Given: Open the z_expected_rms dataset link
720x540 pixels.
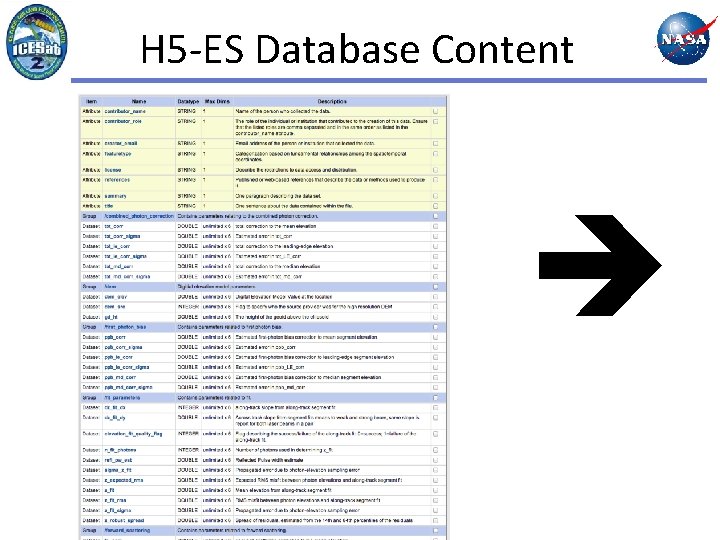Looking at the screenshot, I should click(124, 480).
